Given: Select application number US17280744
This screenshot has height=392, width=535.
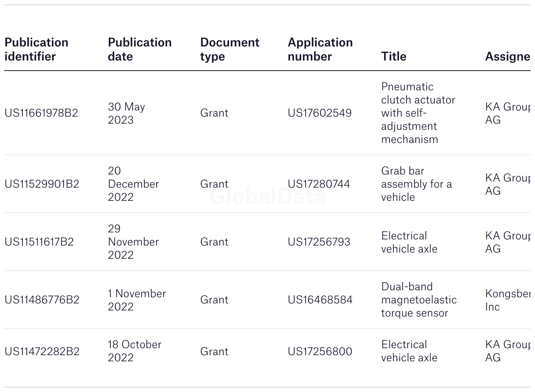Looking at the screenshot, I should pos(319,184).
